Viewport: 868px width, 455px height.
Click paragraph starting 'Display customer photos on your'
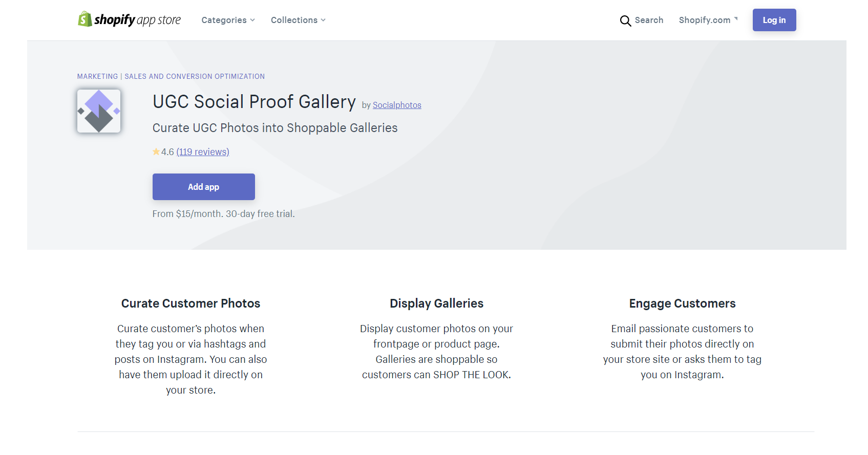[436, 352]
